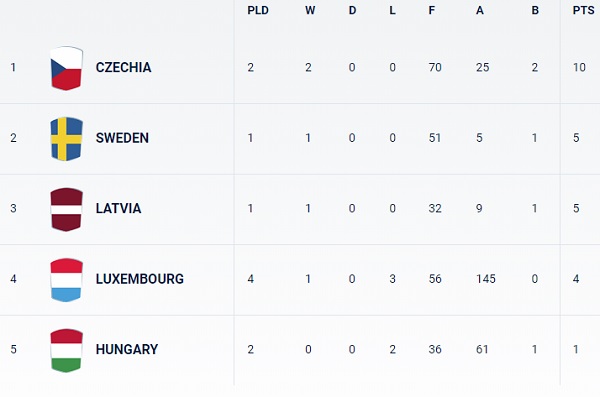Click the Luxembourg flag icon

(67, 279)
